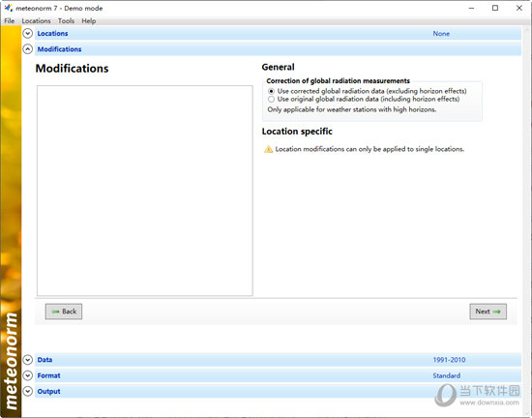Click the Data section header label
The image size is (532, 418).
[44, 360]
